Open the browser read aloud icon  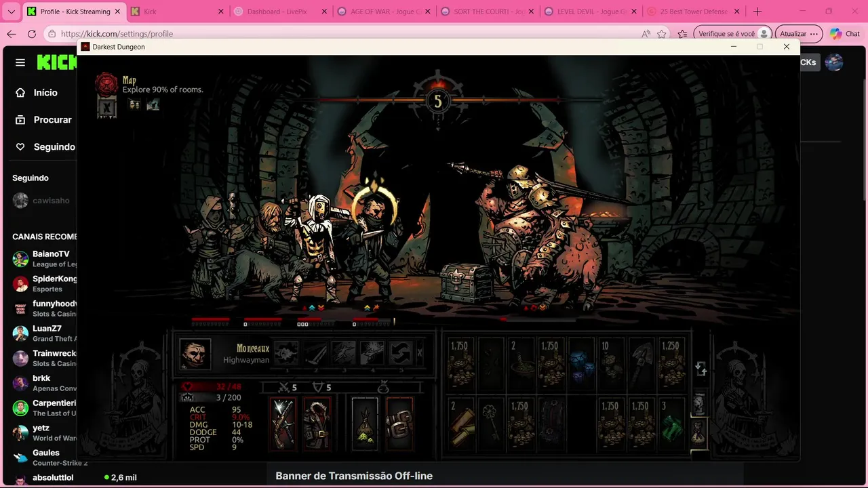click(645, 34)
